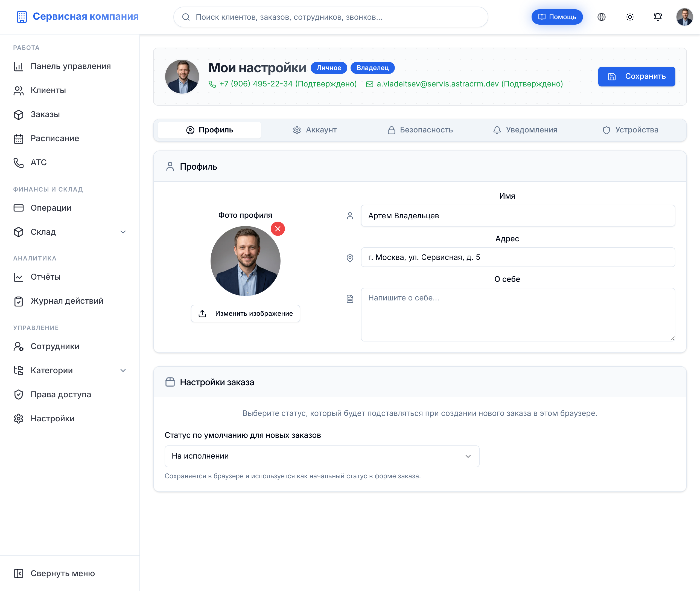The image size is (700, 591).
Task: Remove profile photo with red X
Action: click(278, 229)
